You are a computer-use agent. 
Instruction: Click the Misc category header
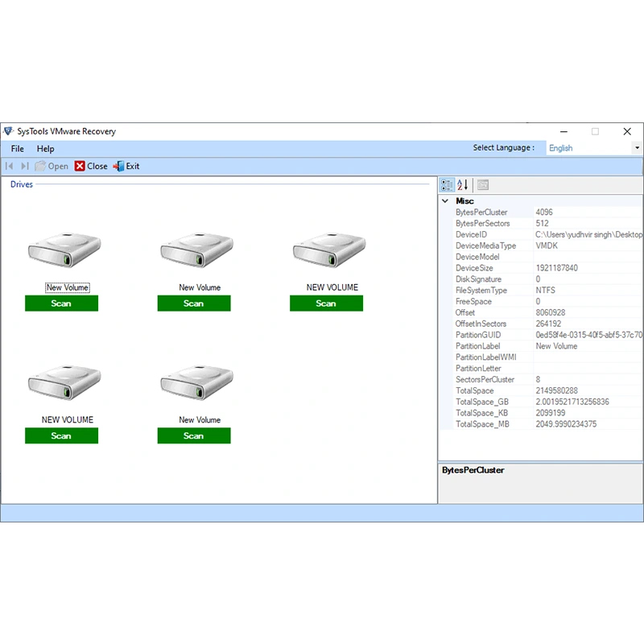(x=464, y=200)
